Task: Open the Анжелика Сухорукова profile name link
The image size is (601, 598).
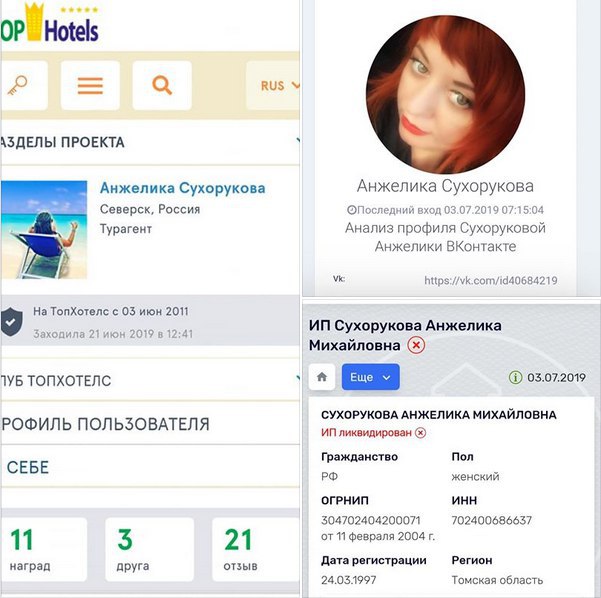Action: click(182, 188)
